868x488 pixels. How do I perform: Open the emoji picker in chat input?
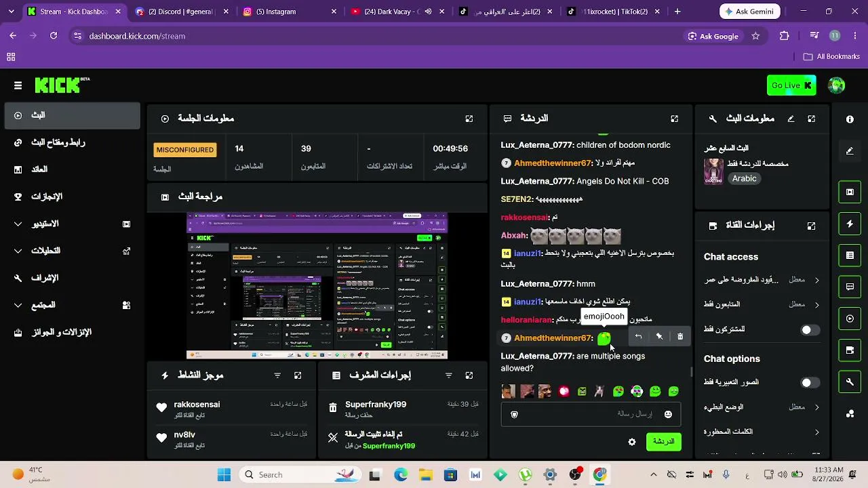(668, 414)
